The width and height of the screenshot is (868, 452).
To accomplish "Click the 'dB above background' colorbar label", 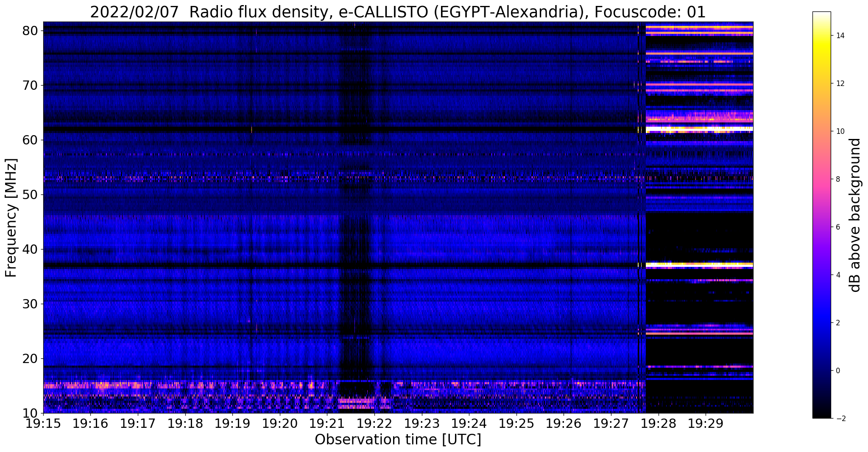I will point(855,215).
